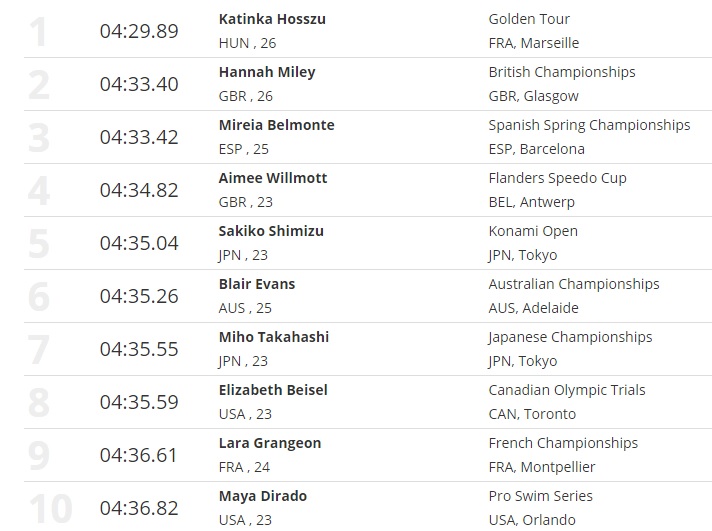Click Sakiko Shimizu's name entry

(x=271, y=231)
